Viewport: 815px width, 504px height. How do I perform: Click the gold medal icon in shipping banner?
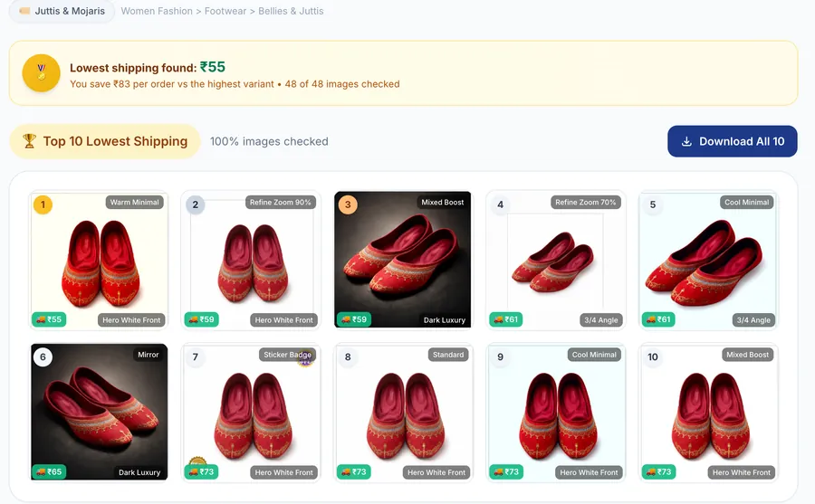point(41,72)
